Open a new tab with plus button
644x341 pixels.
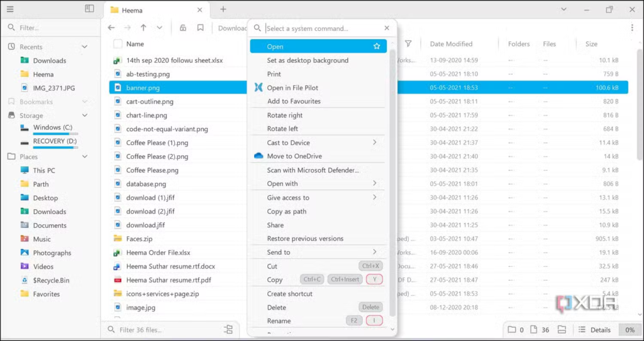[223, 9]
